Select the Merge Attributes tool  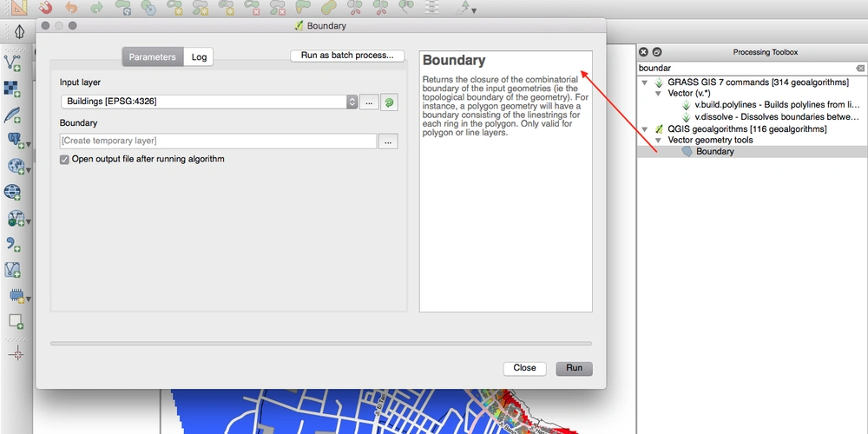tap(431, 7)
